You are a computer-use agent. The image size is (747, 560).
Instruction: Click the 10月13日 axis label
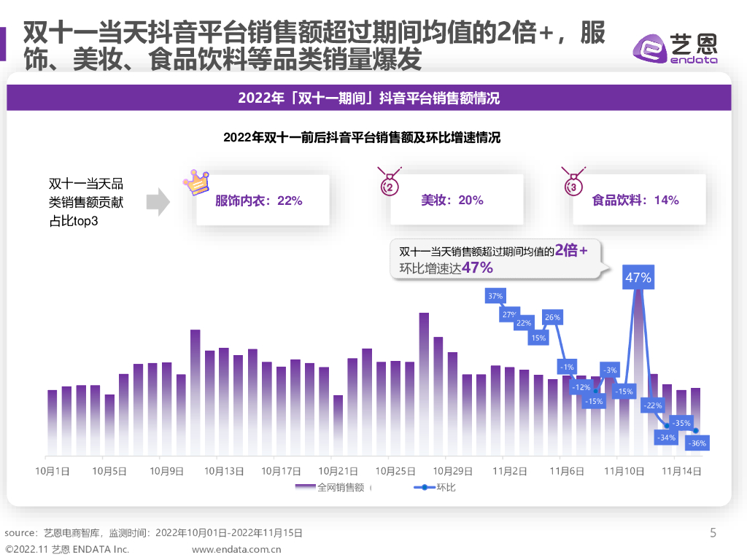point(224,471)
